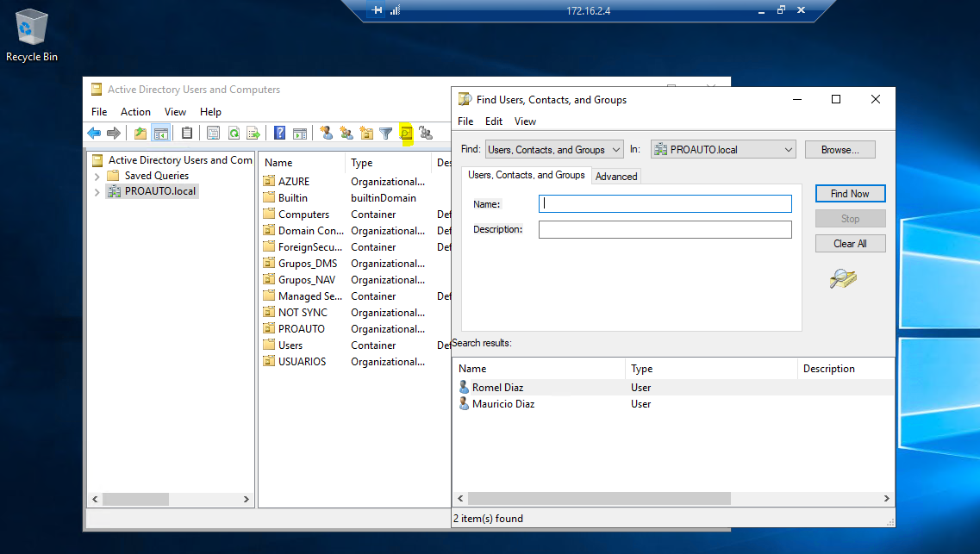Select the Users, Contacts, and Groups tab
Viewport: 980px width, 554px height.
[x=527, y=175]
